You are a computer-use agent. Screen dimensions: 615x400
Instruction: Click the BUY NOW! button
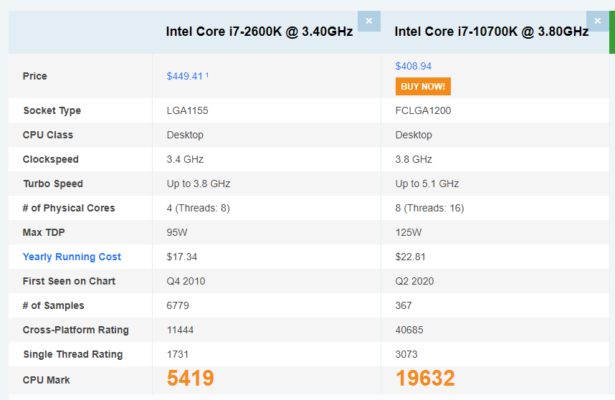point(423,86)
